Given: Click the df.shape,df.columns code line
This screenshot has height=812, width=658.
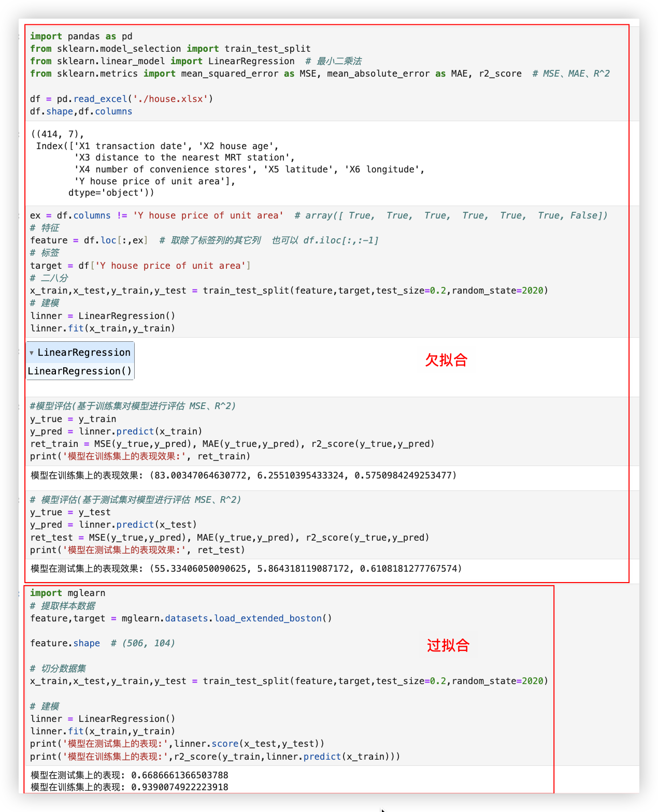Looking at the screenshot, I should [x=81, y=111].
